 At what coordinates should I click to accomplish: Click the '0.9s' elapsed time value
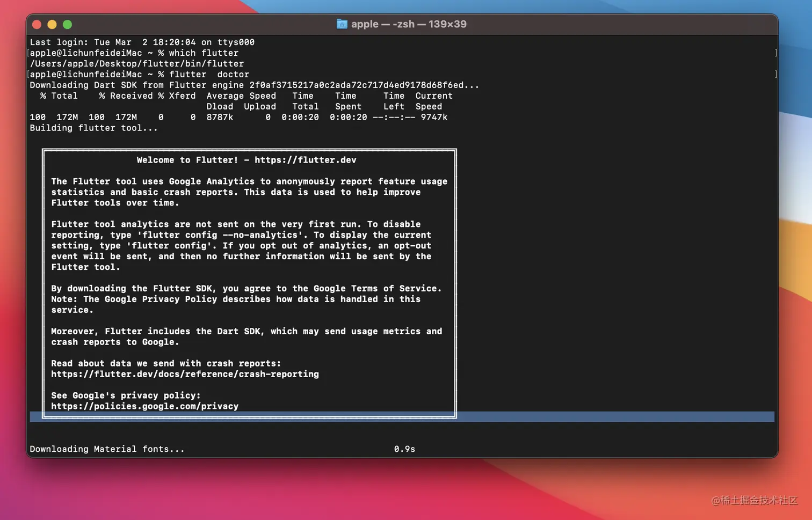tap(405, 449)
